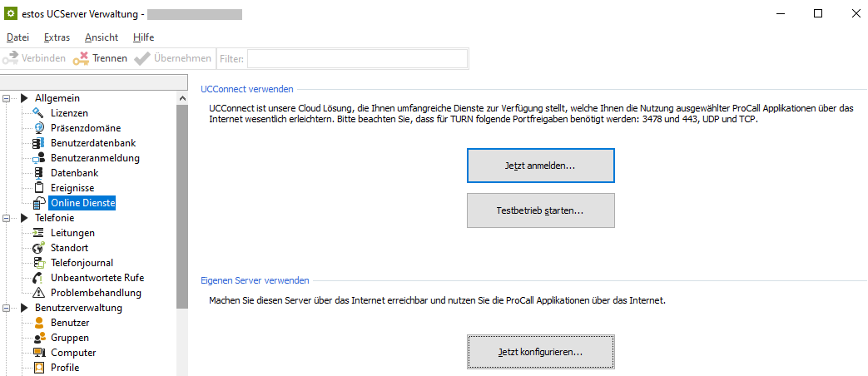Select Telefonjournal in the tree
Image resolution: width=868 pixels, height=376 pixels.
click(x=82, y=263)
